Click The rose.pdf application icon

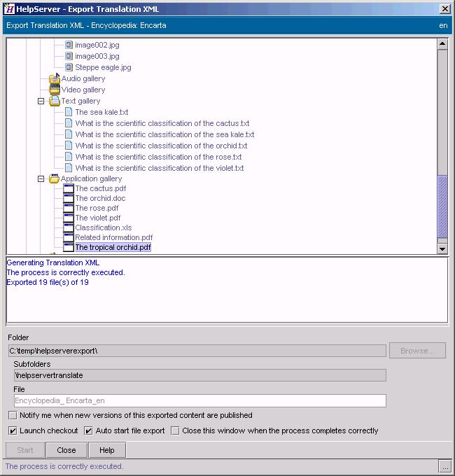click(x=69, y=208)
